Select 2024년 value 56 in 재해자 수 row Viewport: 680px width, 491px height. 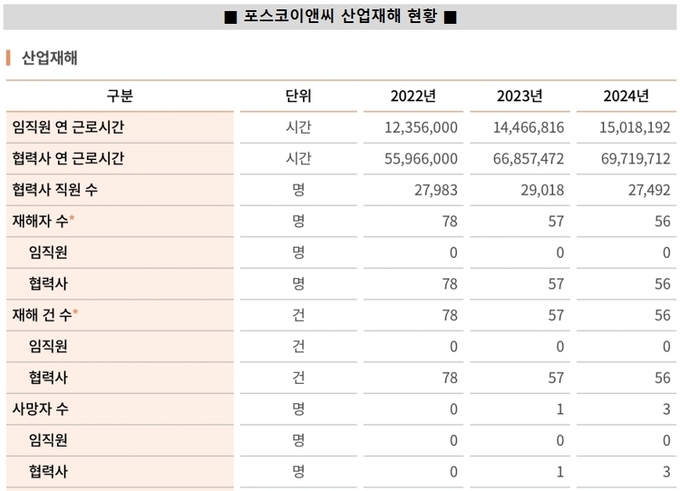pos(663,221)
